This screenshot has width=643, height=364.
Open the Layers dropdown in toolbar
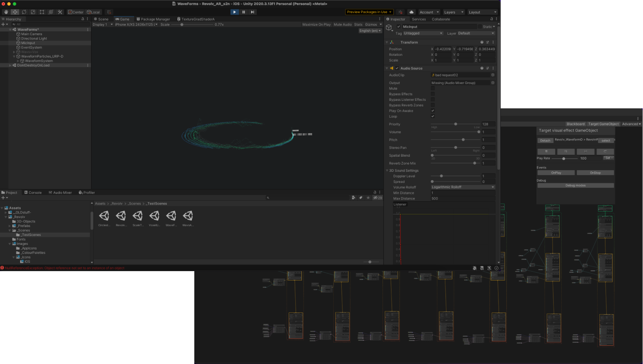[453, 12]
